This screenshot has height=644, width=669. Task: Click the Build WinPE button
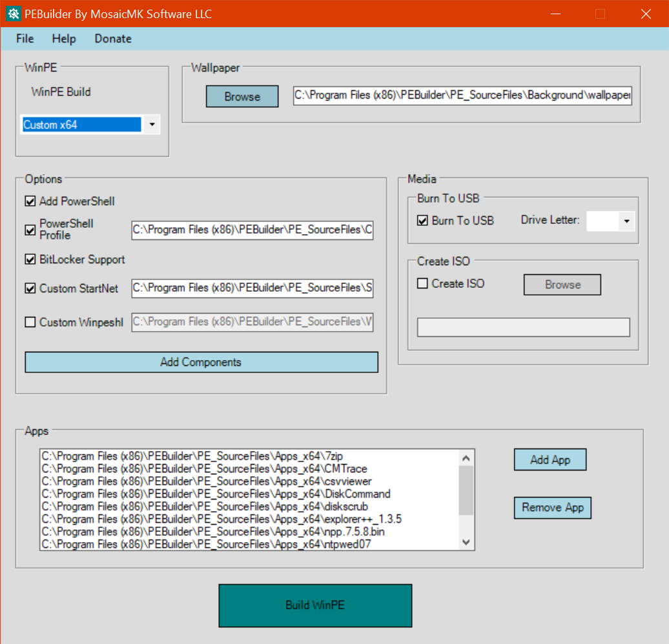click(315, 605)
